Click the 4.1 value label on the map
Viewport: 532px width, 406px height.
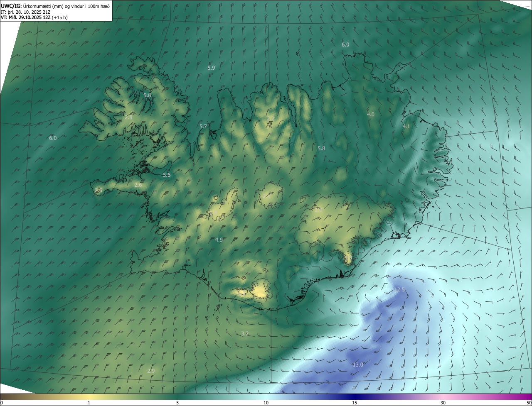click(x=406, y=127)
